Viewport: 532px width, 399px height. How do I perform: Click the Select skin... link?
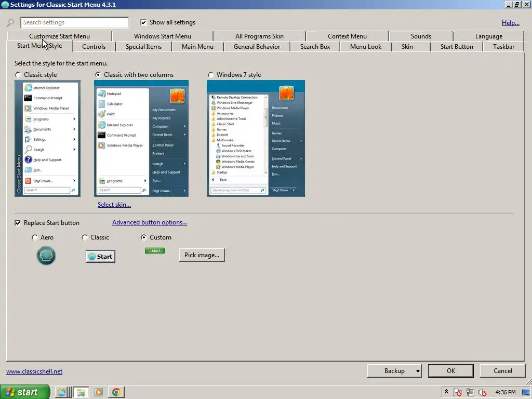coord(114,205)
